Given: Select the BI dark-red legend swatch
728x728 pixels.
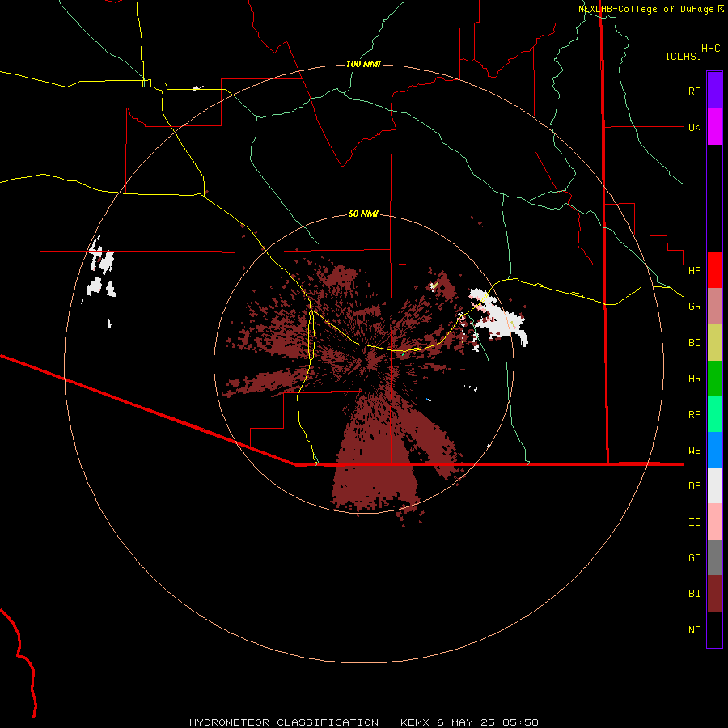Looking at the screenshot, I should (714, 594).
